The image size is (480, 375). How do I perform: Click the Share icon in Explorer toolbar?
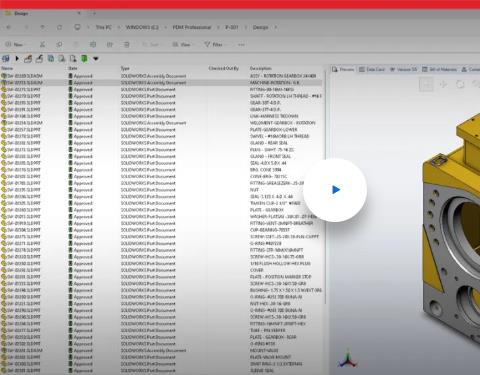[110, 44]
